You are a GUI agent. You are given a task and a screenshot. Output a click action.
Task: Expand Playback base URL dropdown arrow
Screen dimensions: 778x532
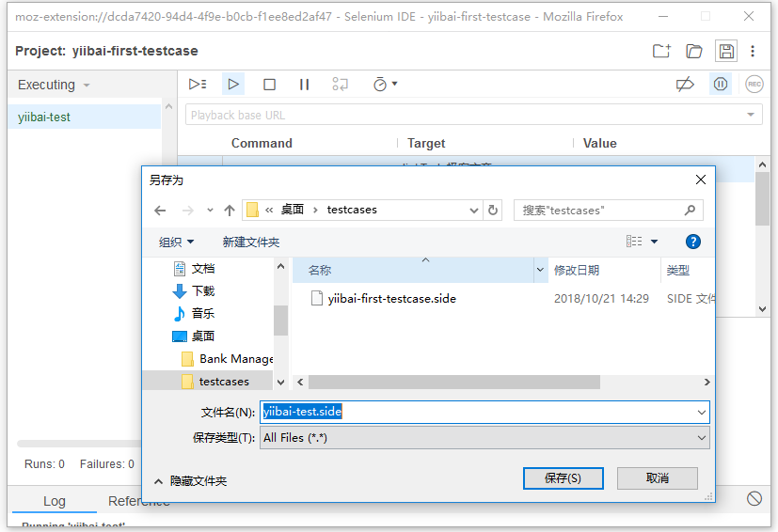point(751,115)
